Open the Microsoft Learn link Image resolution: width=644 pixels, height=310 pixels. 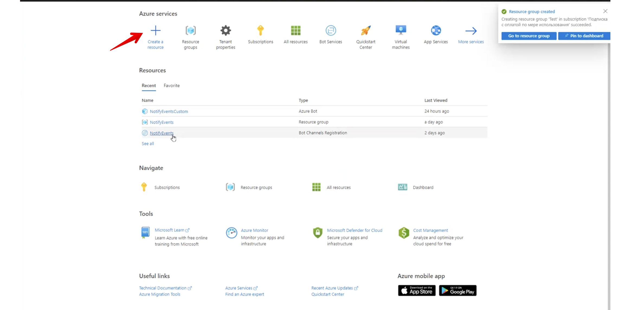[172, 230]
